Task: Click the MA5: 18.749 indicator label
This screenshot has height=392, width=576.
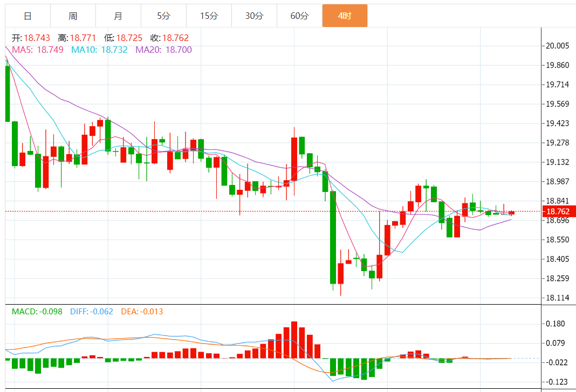Action: tap(37, 50)
